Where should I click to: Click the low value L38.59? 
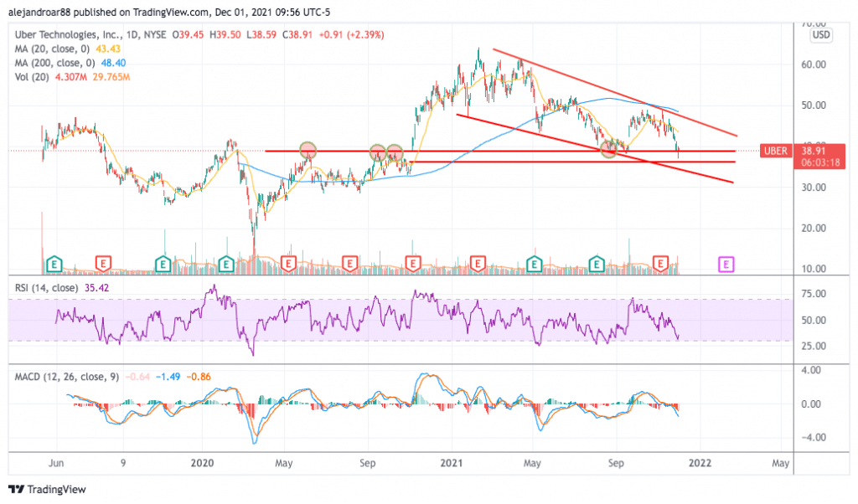coord(261,34)
